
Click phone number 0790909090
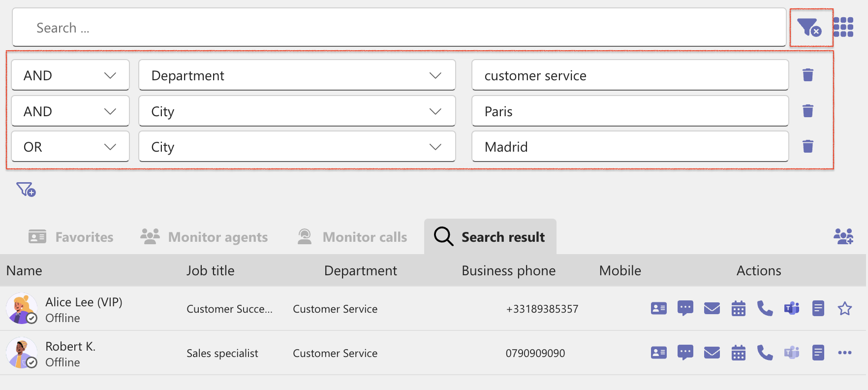pos(535,353)
